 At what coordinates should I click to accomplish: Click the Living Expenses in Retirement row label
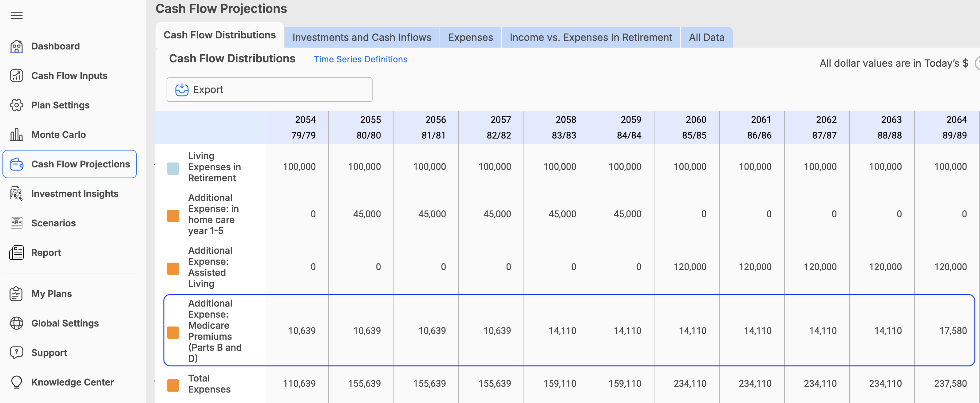tap(215, 167)
